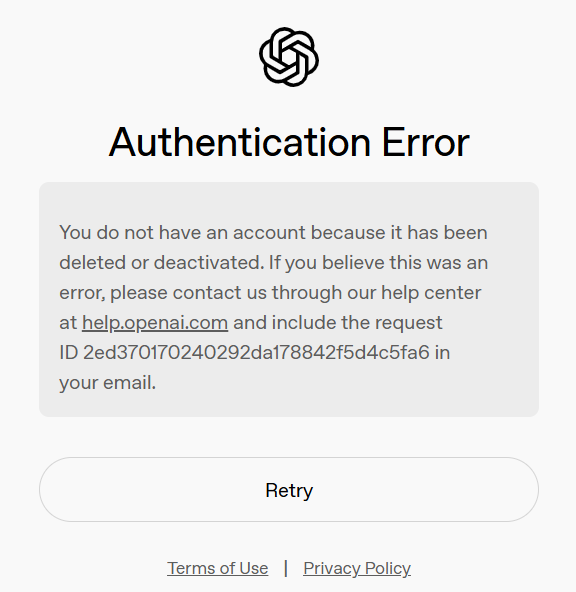Click "You do not have an account" text
This screenshot has width=576, height=592.
coord(182,232)
